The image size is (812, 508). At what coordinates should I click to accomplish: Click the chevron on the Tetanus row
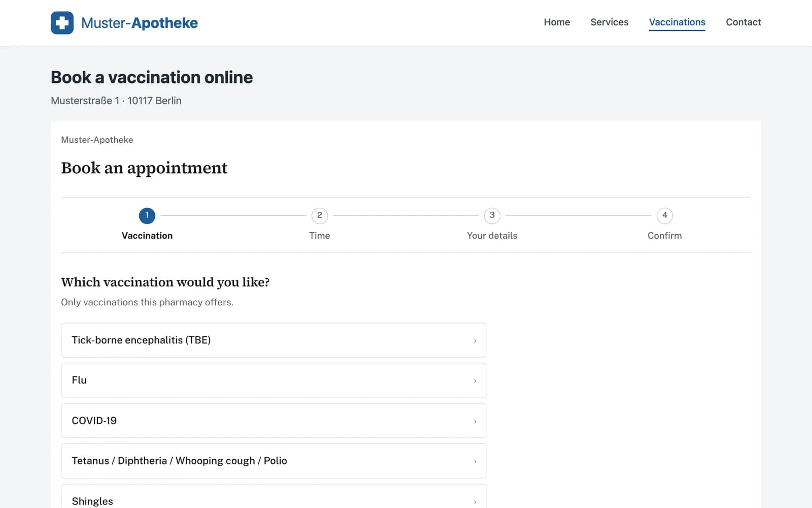[x=475, y=462]
